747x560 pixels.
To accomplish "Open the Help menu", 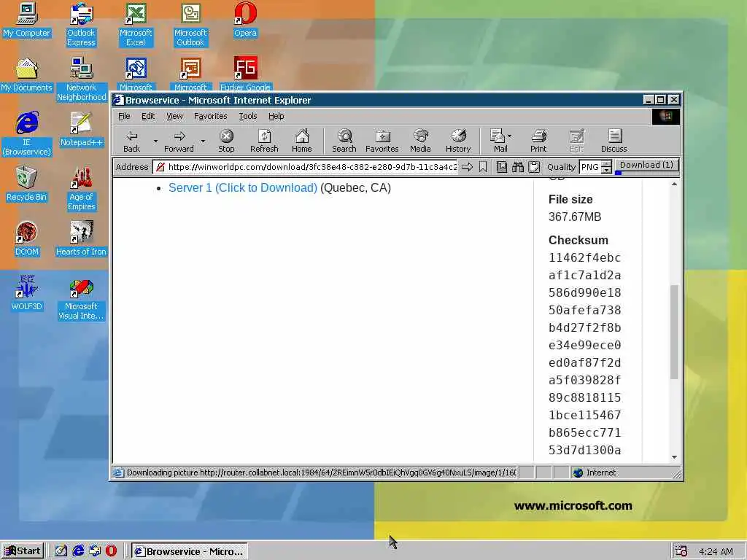I will click(x=276, y=116).
